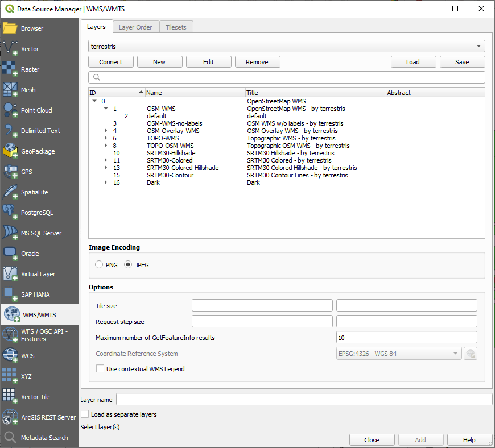Choose the GeoPackage source icon
Screen dimensions: 495x448
tap(11, 151)
